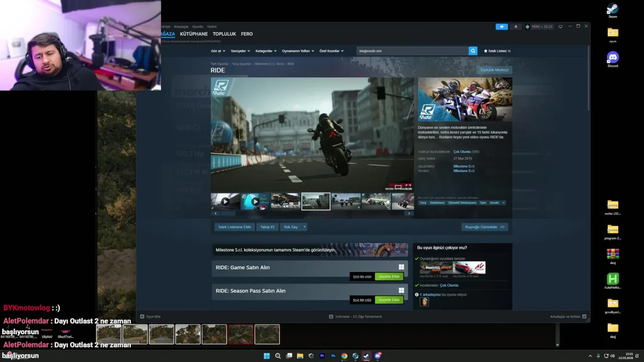Open the arrow dropdown next to Yok Say

click(x=304, y=227)
